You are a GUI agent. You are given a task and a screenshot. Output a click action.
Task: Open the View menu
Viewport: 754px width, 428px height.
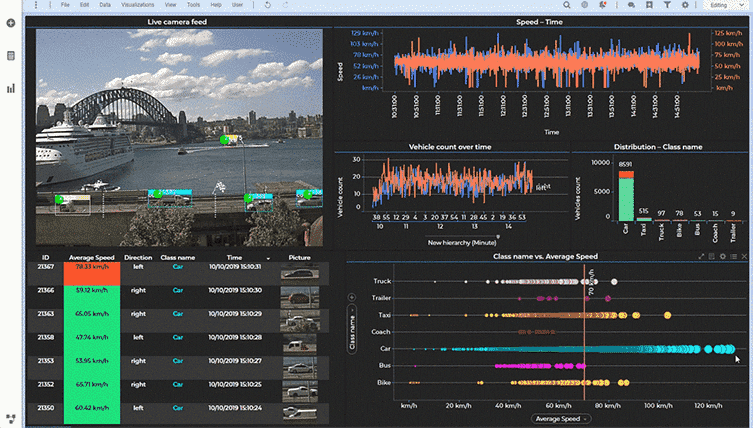tap(170, 5)
